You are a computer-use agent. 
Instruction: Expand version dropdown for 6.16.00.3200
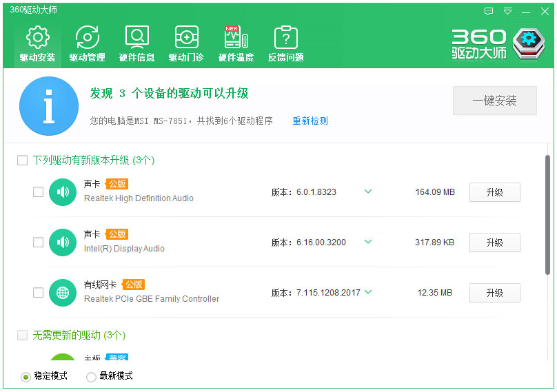click(368, 242)
